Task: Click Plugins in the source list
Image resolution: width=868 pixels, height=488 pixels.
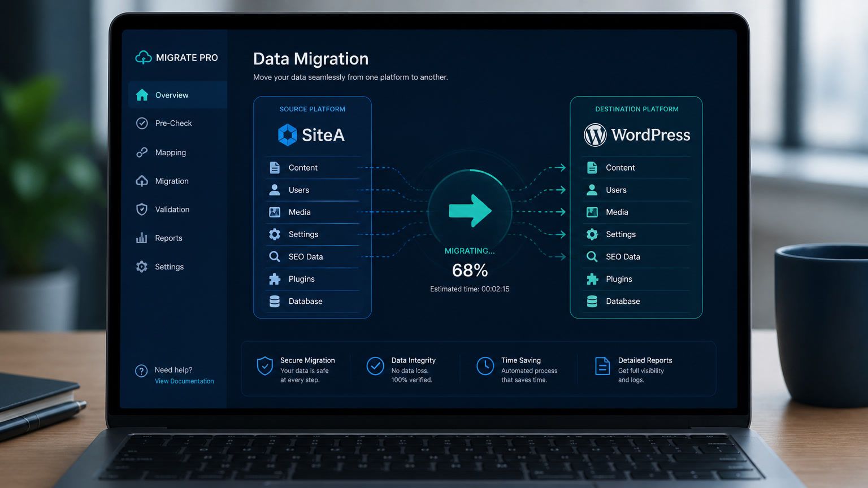Action: point(302,279)
